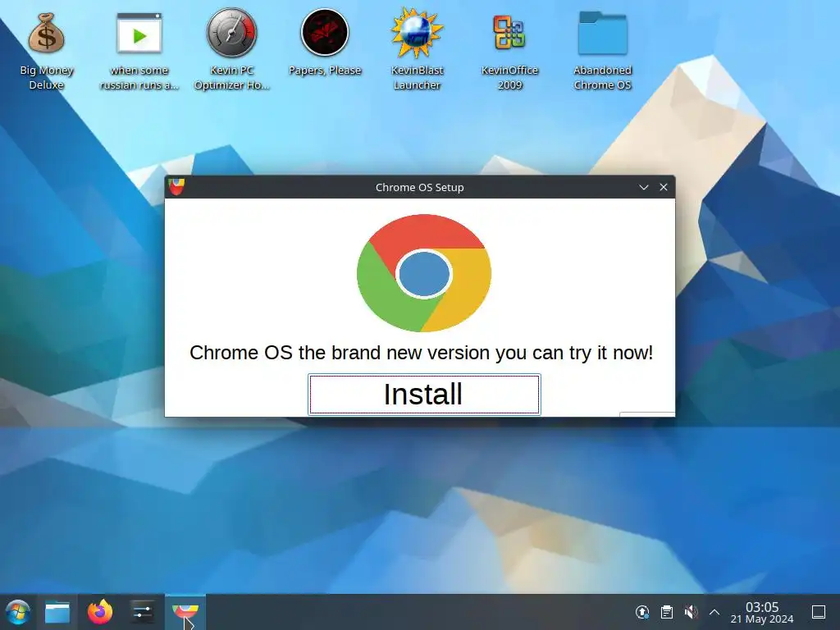840x630 pixels.
Task: Open the updates tray icon
Action: click(x=642, y=612)
